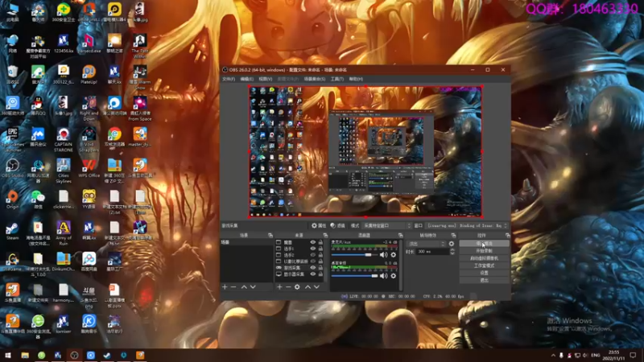Open Scene Collection (场景集合) menu

(315, 79)
